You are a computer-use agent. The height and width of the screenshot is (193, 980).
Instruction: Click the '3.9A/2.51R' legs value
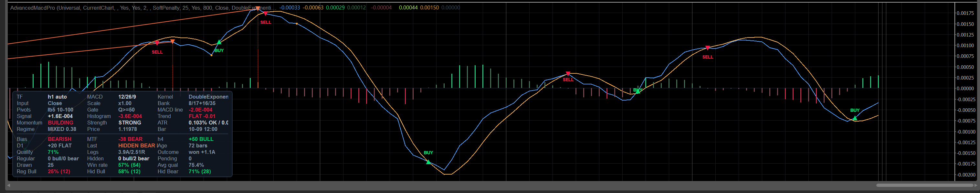tap(132, 152)
